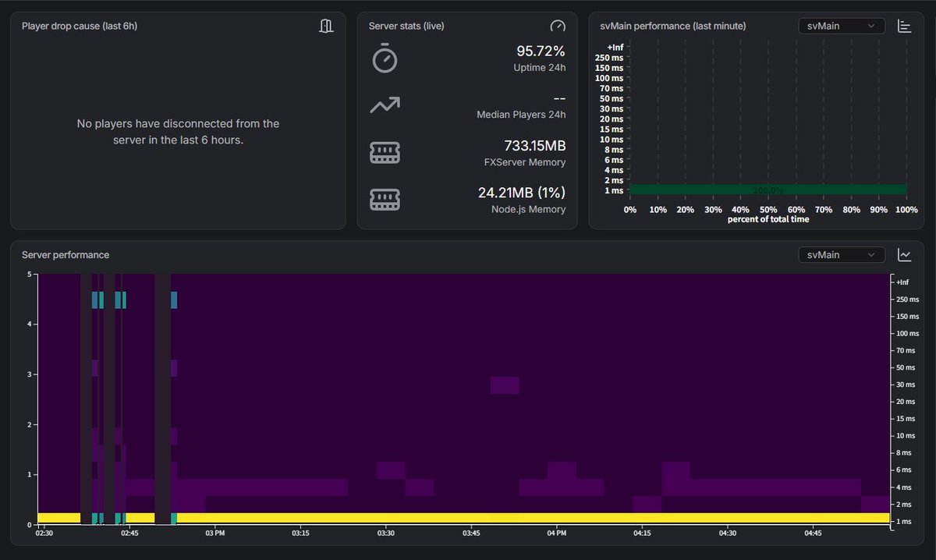The width and height of the screenshot is (936, 560).
Task: Click the +Inf label on heatmap axis
Action: (x=902, y=282)
